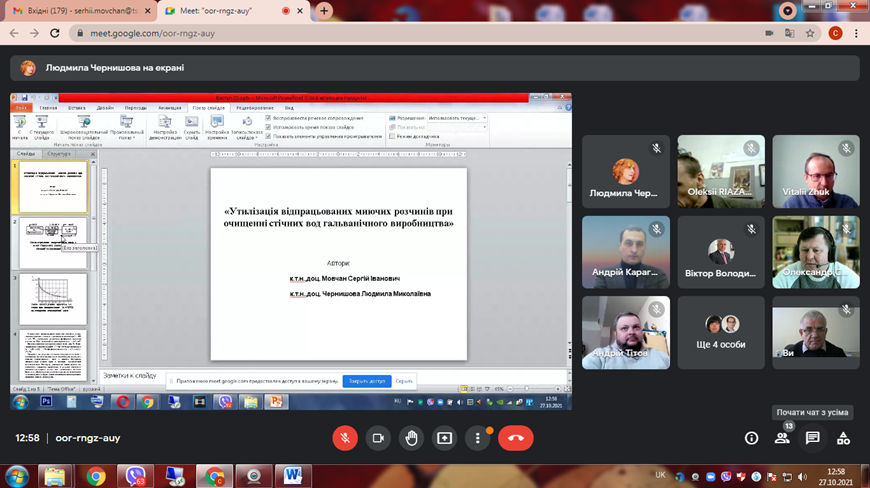Toggle 'Режим докладчика' checkbox in shared PowerPoint
Viewport: 870px width, 488px height.
(x=392, y=136)
